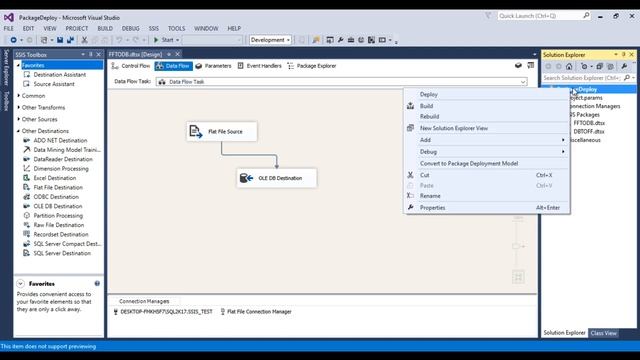Image resolution: width=640 pixels, height=360 pixels.
Task: Click the Home icon in Solution Explorer
Action: pyautogui.click(x=569, y=66)
